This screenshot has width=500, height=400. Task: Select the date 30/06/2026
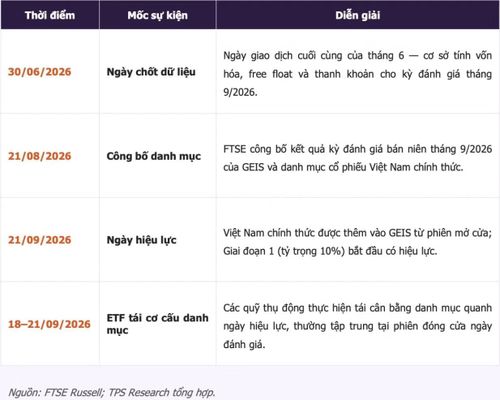[40, 72]
